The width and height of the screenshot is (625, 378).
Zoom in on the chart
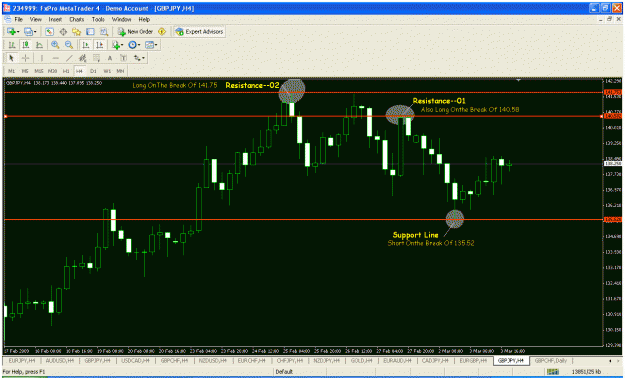click(55, 45)
